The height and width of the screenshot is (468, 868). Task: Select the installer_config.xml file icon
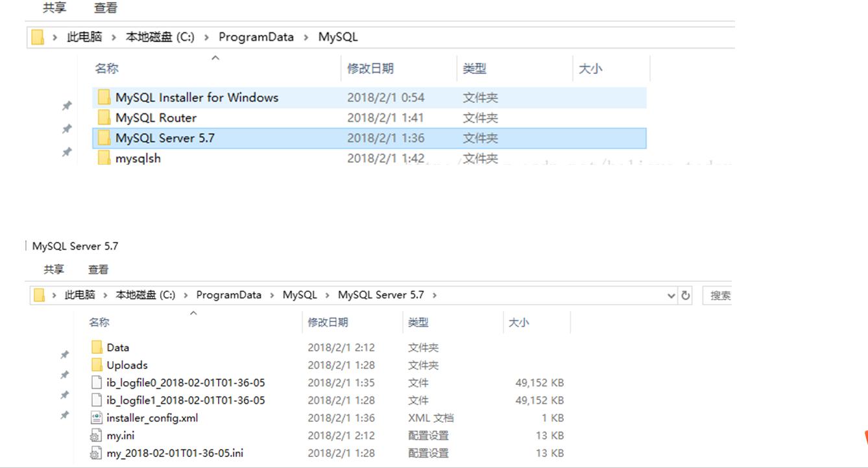[x=97, y=418]
